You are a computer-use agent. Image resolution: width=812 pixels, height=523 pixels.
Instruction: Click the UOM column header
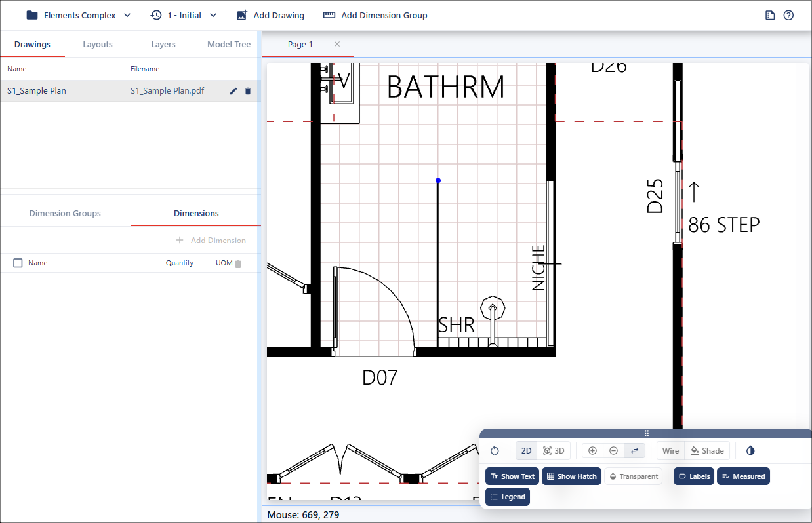[224, 263]
